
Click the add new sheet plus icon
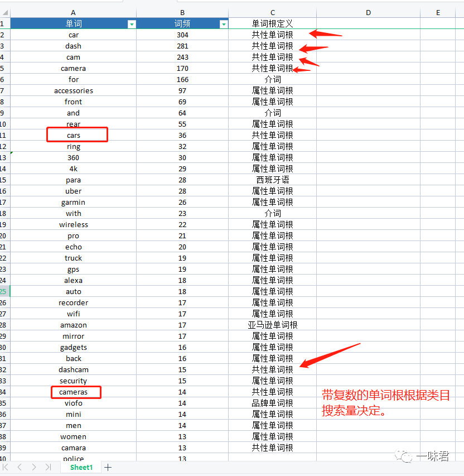[108, 468]
